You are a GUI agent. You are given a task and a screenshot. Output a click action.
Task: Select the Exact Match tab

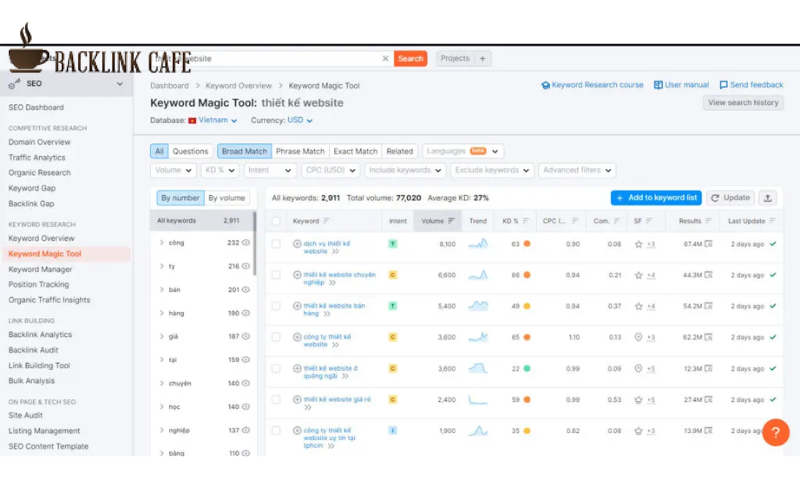(355, 152)
